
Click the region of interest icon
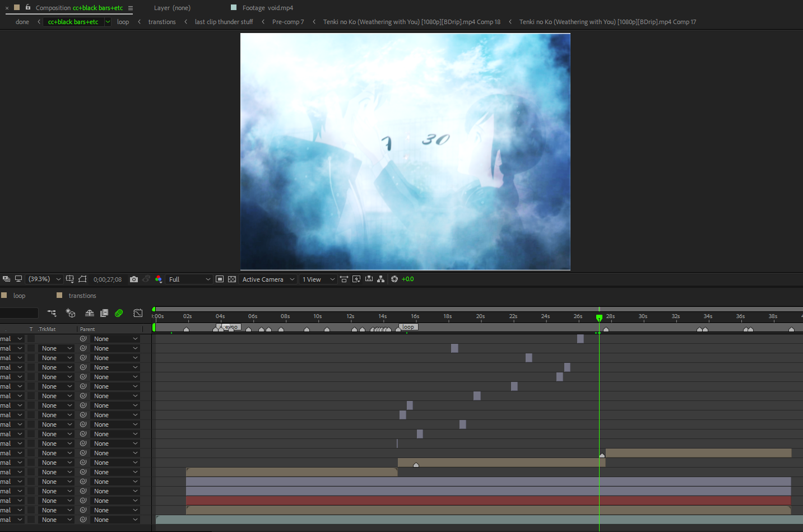pyautogui.click(x=220, y=279)
